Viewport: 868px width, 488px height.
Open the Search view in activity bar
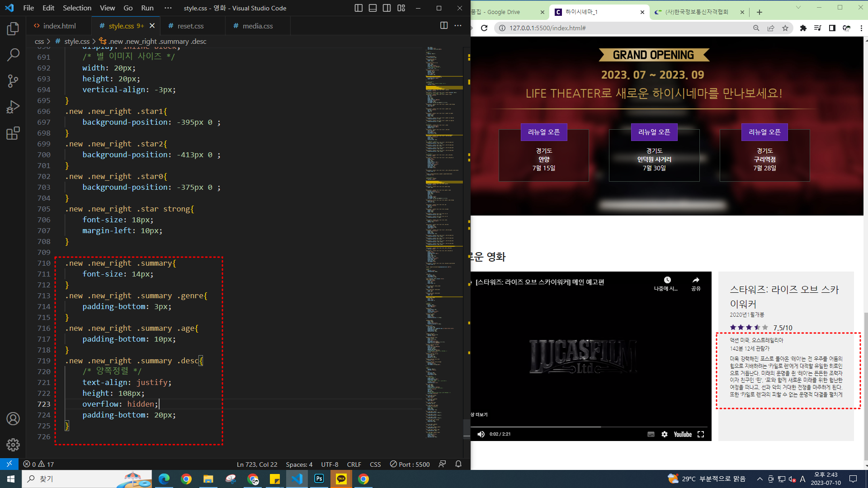[x=13, y=55]
